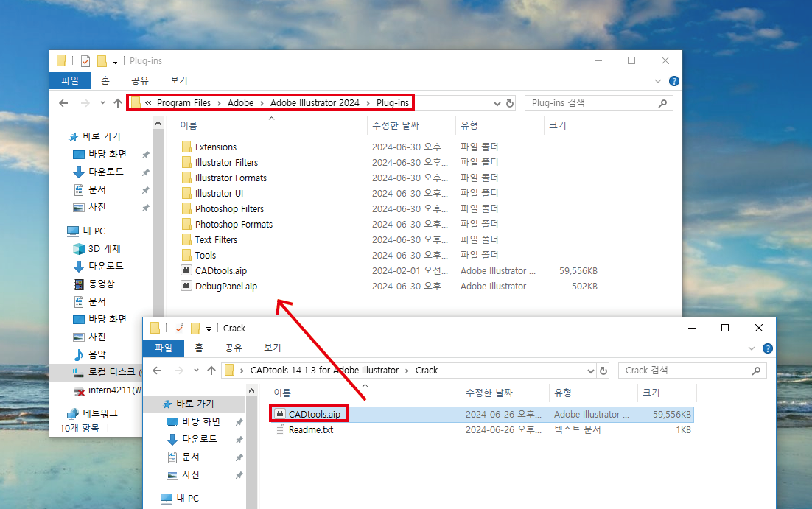Click the Plug-ins search magnifier icon
Image resolution: width=812 pixels, height=509 pixels.
(662, 104)
